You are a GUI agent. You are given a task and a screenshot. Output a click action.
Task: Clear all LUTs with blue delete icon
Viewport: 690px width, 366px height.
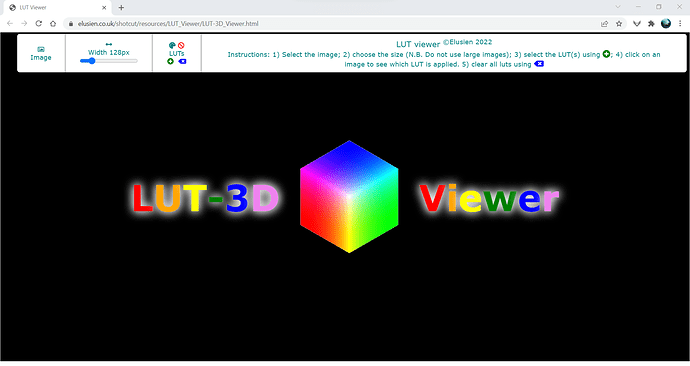point(182,62)
